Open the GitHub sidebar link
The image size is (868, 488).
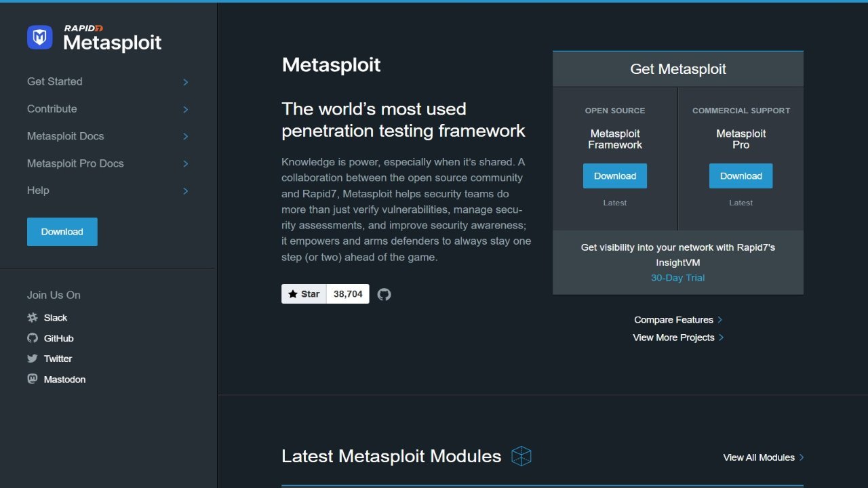pos(59,338)
